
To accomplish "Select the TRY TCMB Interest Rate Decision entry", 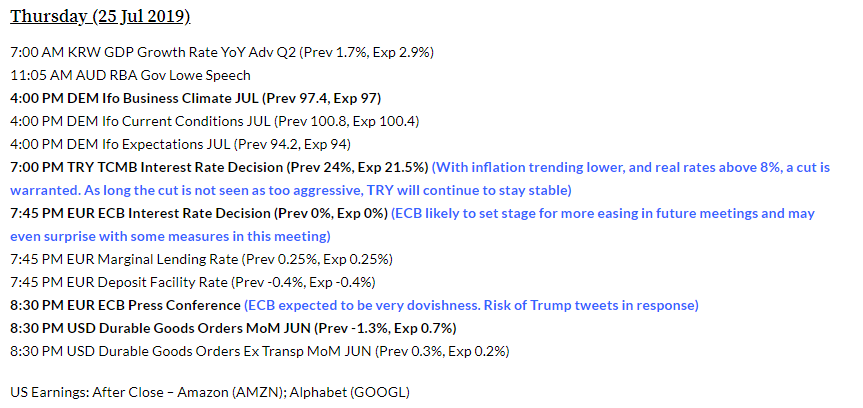I will coord(219,167).
